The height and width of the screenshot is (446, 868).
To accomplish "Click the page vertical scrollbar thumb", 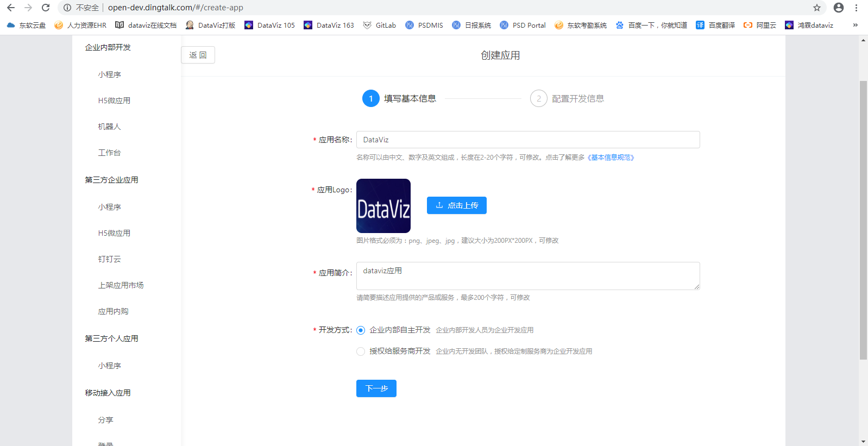I will point(863,220).
